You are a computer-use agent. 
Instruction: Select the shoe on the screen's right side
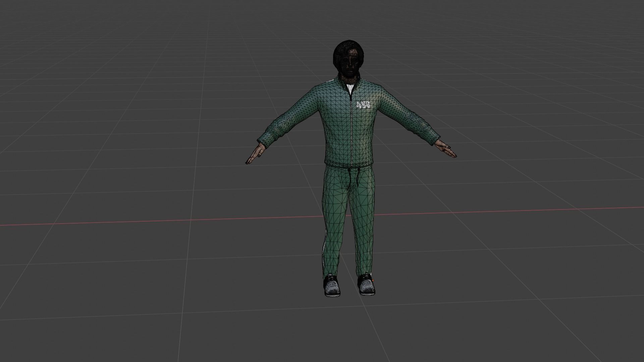[x=366, y=285]
